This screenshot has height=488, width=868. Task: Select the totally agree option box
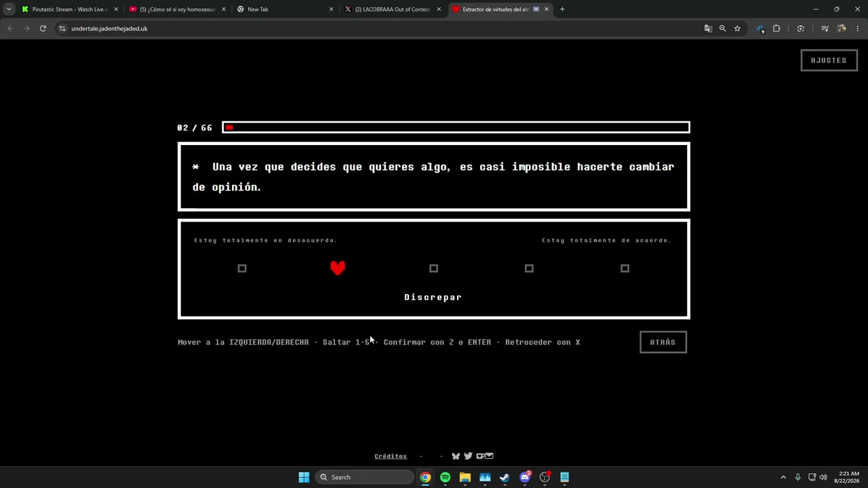pyautogui.click(x=625, y=268)
